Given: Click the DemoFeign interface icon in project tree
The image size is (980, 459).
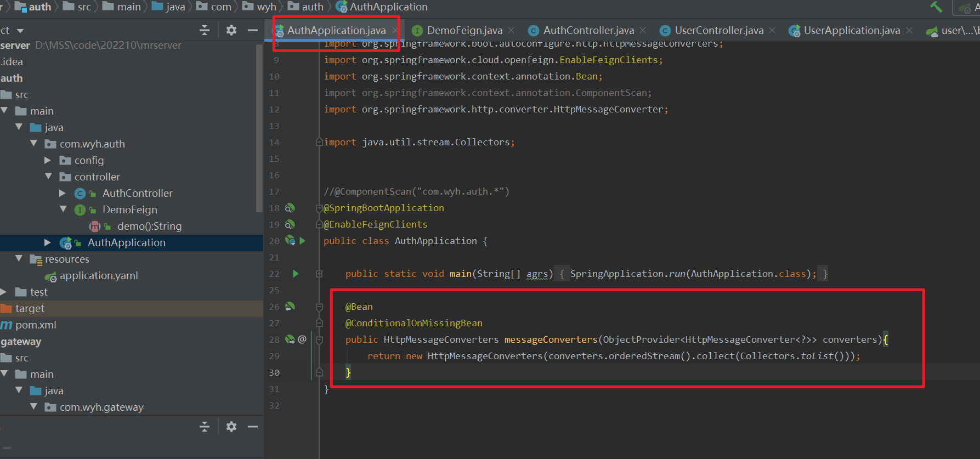Looking at the screenshot, I should [80, 210].
